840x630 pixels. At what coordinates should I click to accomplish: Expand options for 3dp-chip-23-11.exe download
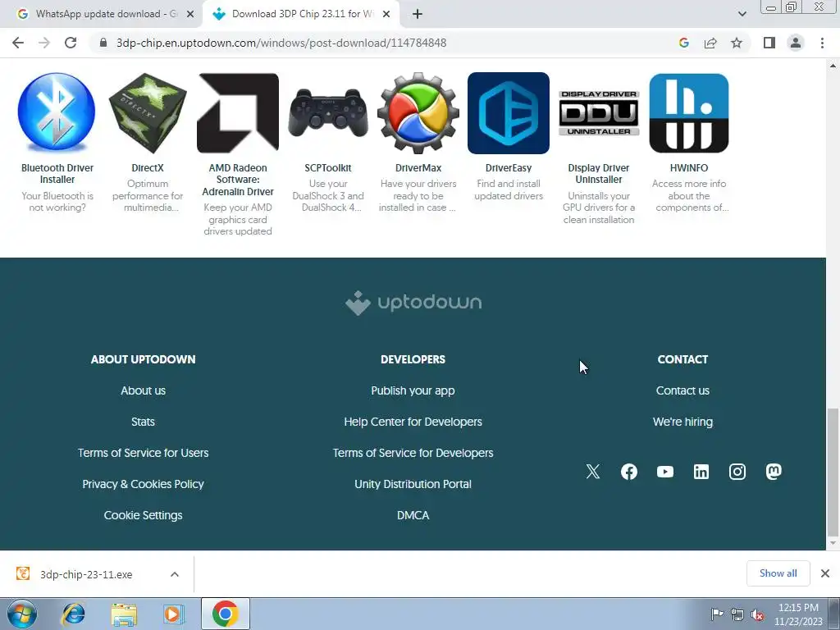click(x=175, y=574)
